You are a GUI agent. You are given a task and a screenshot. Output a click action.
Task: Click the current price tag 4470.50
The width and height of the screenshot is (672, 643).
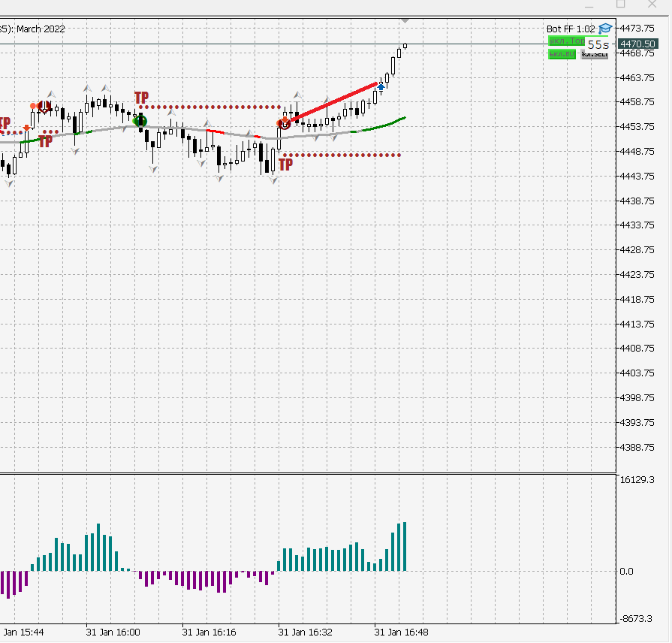click(x=637, y=44)
